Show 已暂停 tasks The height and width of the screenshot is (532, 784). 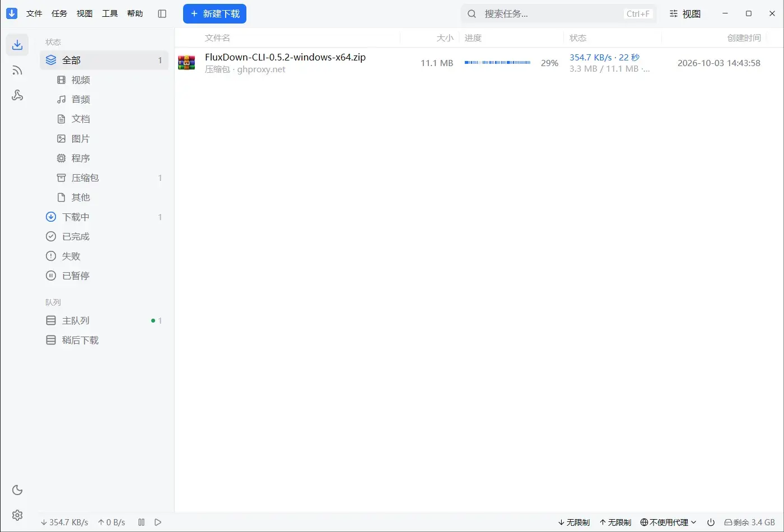(x=104, y=276)
